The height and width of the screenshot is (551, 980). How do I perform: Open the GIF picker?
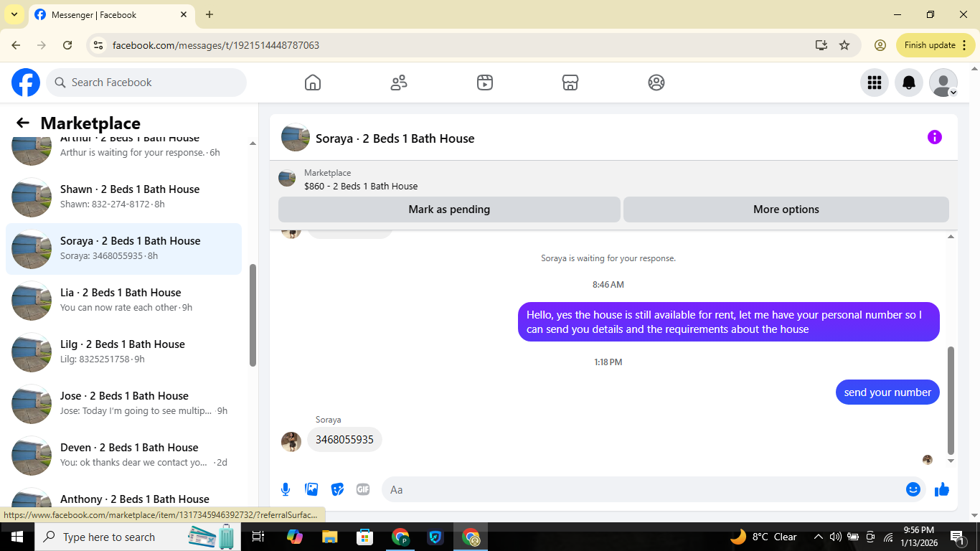pos(363,489)
